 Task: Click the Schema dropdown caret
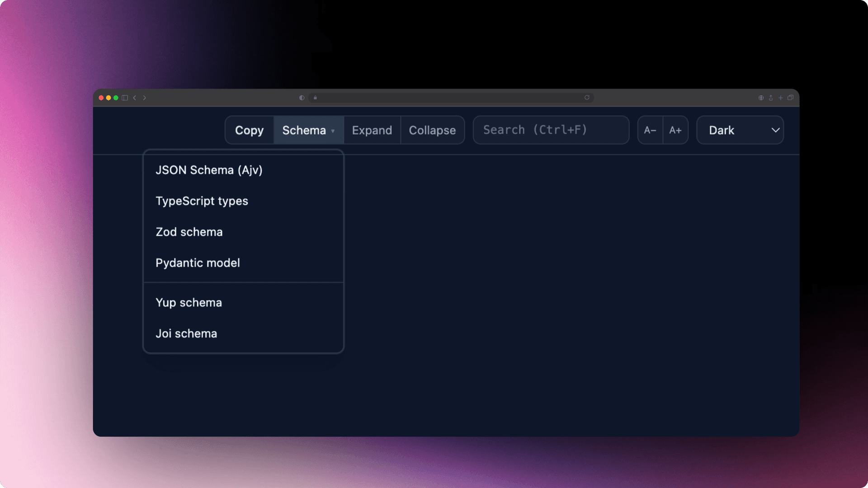[333, 131]
